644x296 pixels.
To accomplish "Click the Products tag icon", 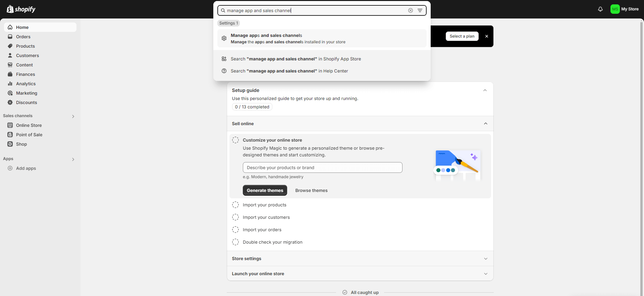I will coord(10,46).
